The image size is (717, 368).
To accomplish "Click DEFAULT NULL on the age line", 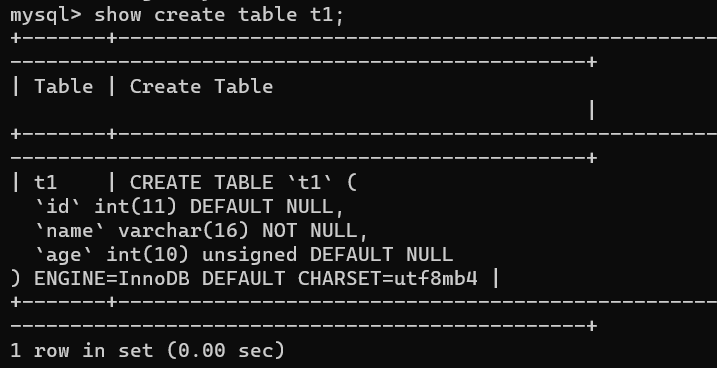I will coord(381,255).
